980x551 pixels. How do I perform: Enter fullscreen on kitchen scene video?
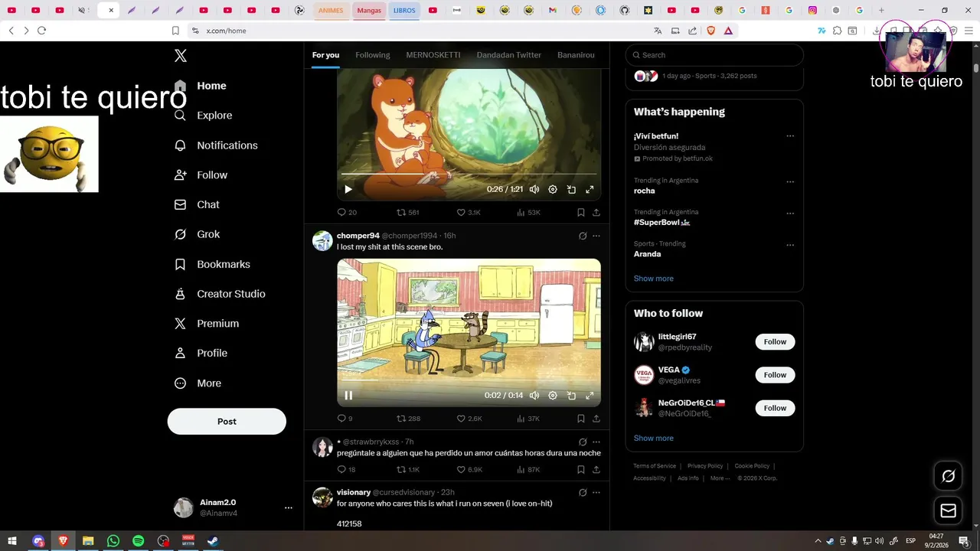point(590,396)
